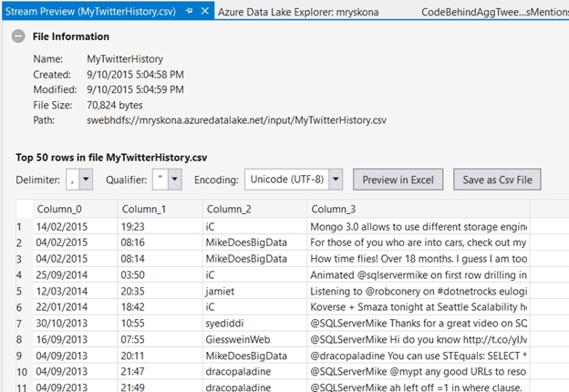Screen dimensions: 569x392
Task: Select the Column_2 header
Action: [x=255, y=209]
